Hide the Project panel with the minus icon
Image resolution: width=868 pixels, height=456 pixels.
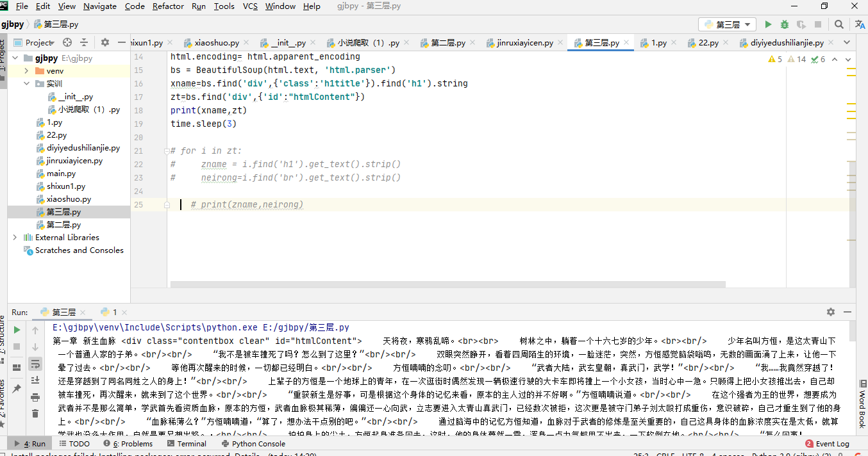(122, 43)
